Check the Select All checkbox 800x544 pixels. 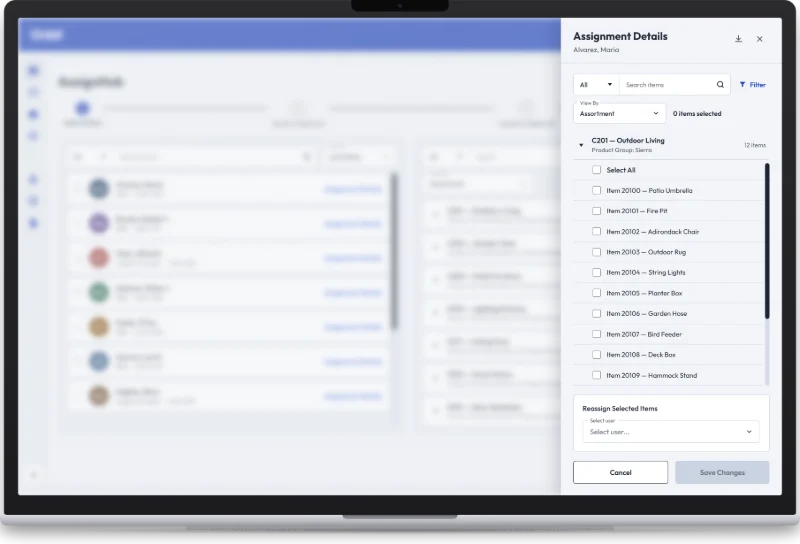point(596,170)
